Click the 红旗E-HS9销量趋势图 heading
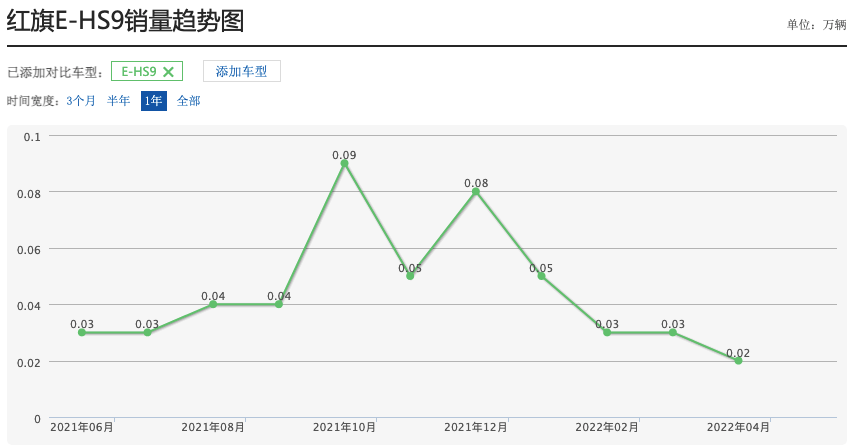850x448 pixels. 125,22
